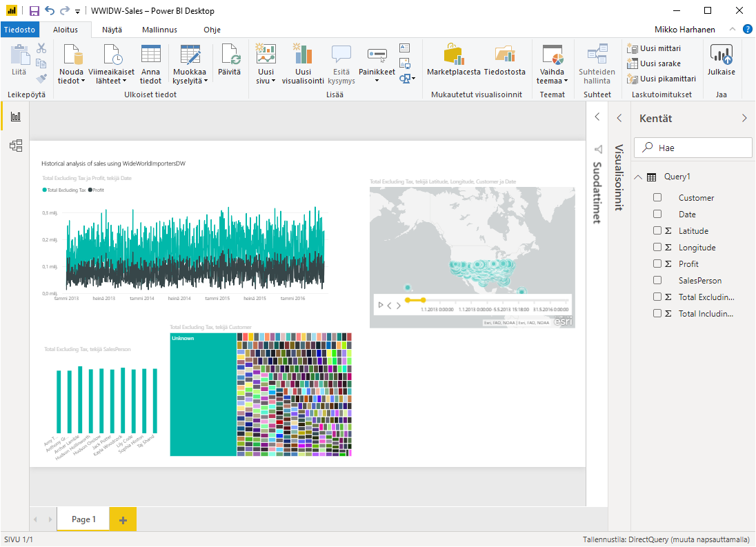This screenshot has width=756, height=547.
Task: Insert a text box icon
Action: (405, 48)
